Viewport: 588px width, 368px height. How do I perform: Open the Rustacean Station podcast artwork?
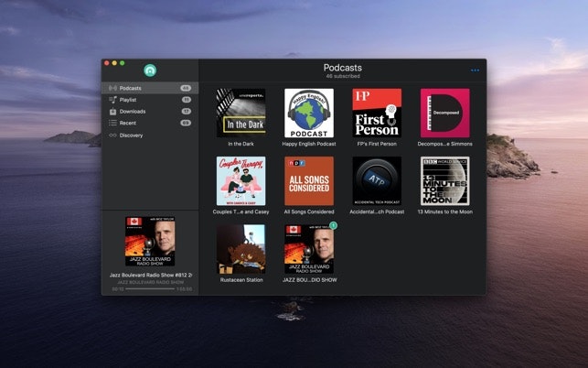coord(241,249)
